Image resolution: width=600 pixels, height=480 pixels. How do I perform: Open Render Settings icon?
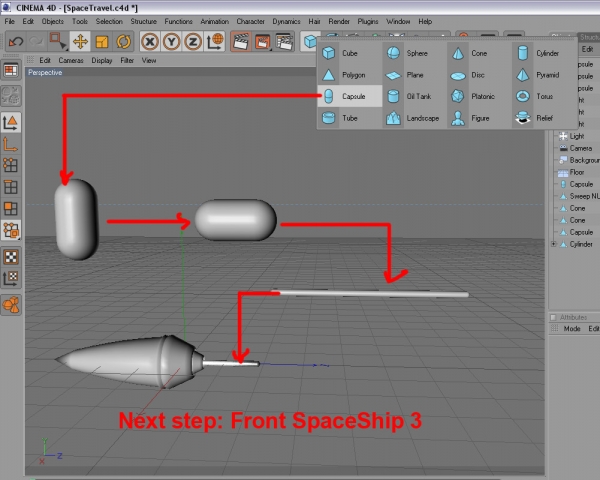284,41
